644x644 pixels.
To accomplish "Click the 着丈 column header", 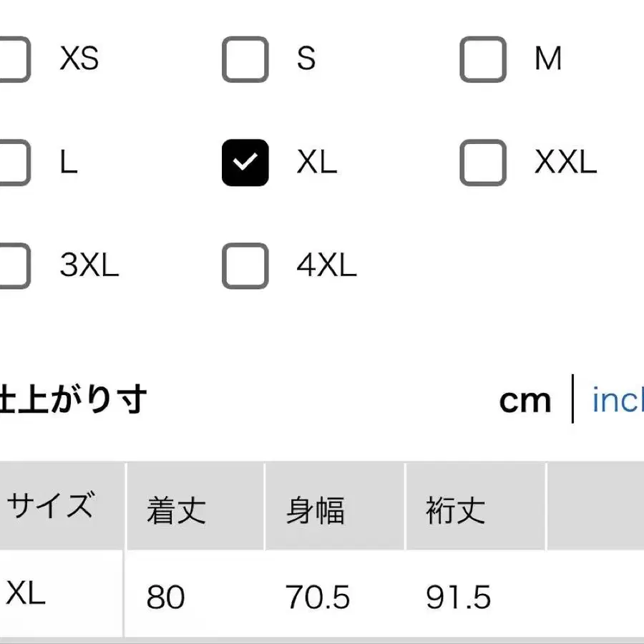I will [x=176, y=511].
